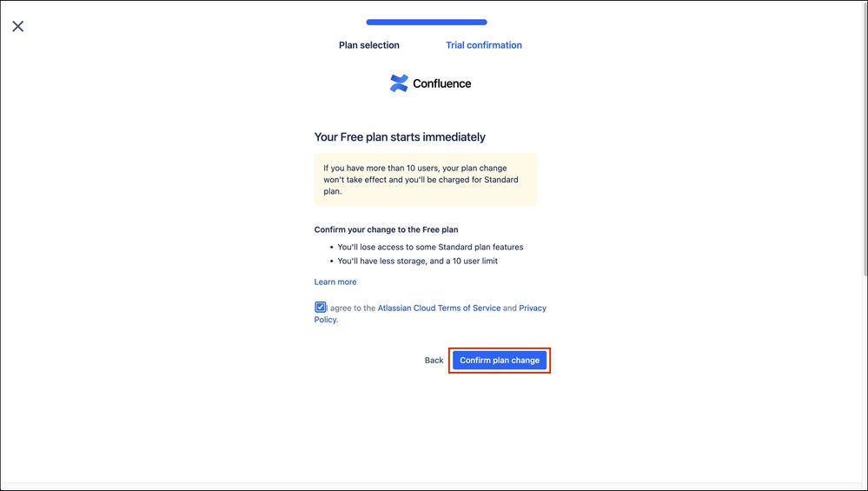868x491 pixels.
Task: Click the Confluence logo icon
Action: pos(399,83)
